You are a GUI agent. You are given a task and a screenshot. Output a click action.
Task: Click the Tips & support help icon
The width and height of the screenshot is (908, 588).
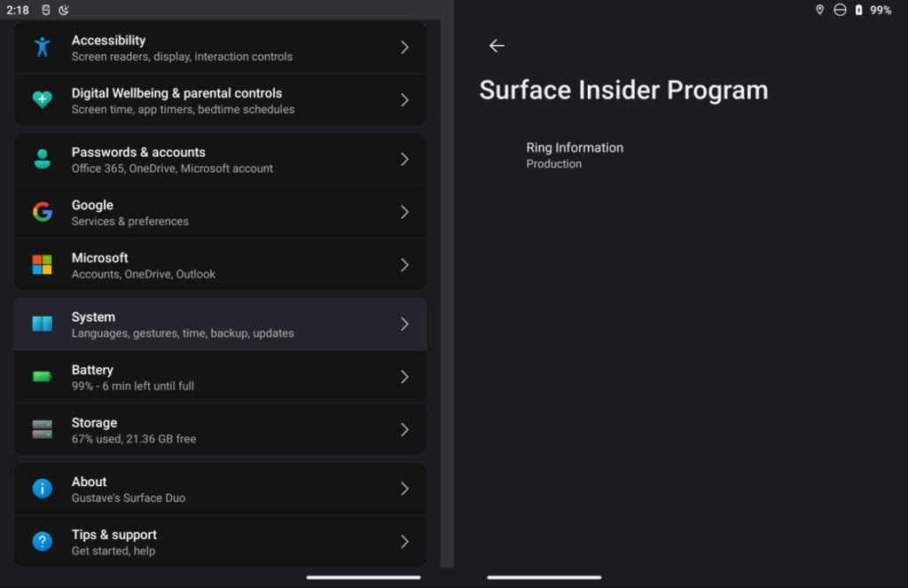pyautogui.click(x=43, y=541)
